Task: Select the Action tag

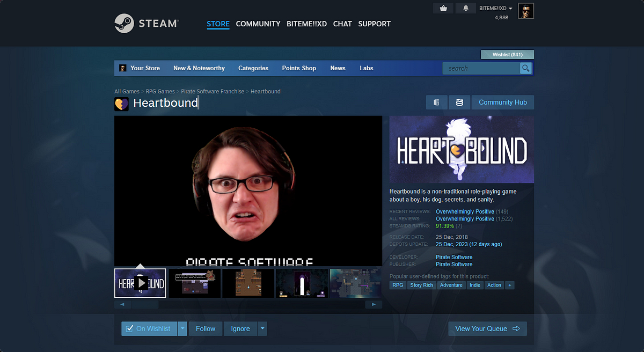Action: pos(494,285)
